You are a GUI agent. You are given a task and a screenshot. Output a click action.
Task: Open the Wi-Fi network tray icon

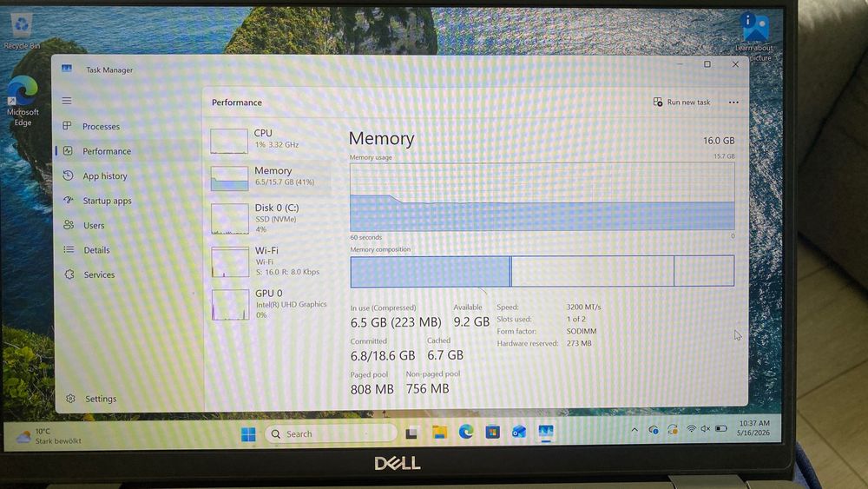(692, 429)
